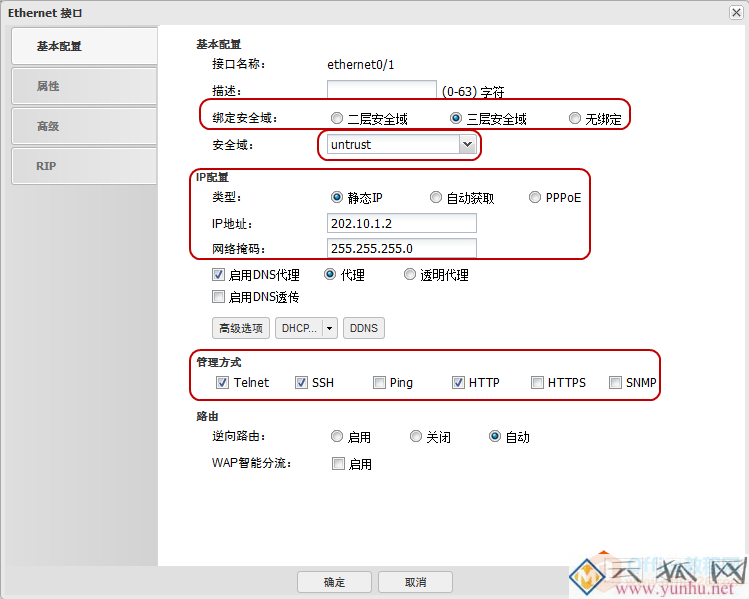Screen dimensions: 749x599
Task: Enable SNMP management checkbox
Action: 615,383
